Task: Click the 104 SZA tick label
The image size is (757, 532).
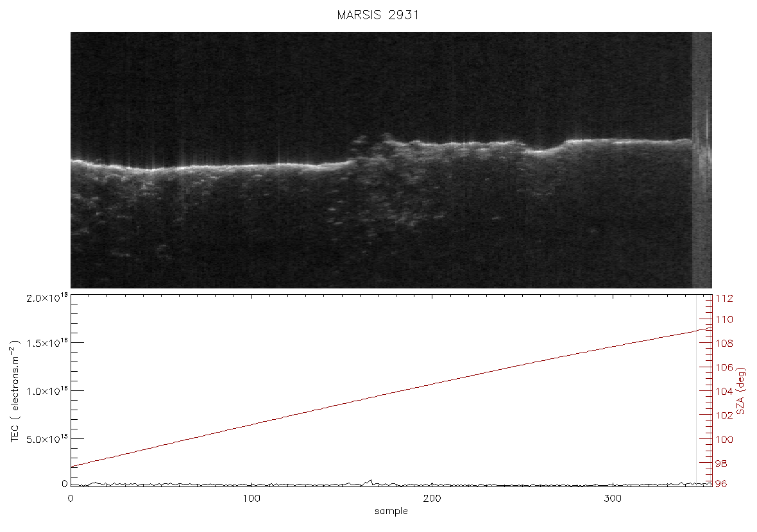Action: (x=724, y=391)
